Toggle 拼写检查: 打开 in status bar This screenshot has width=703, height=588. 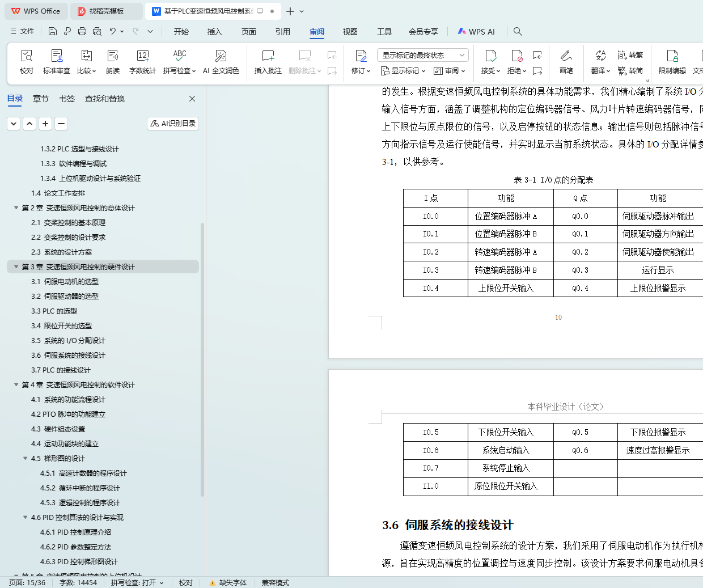click(x=137, y=582)
